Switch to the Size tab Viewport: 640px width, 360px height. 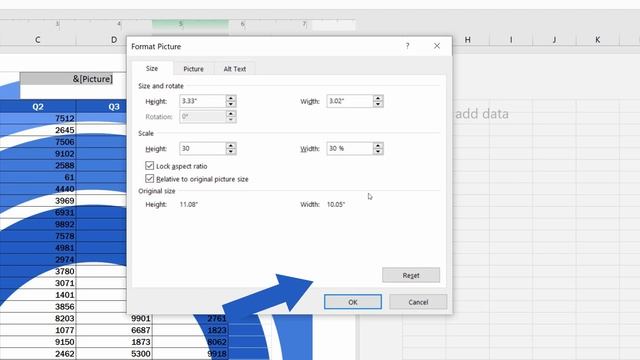tap(152, 68)
